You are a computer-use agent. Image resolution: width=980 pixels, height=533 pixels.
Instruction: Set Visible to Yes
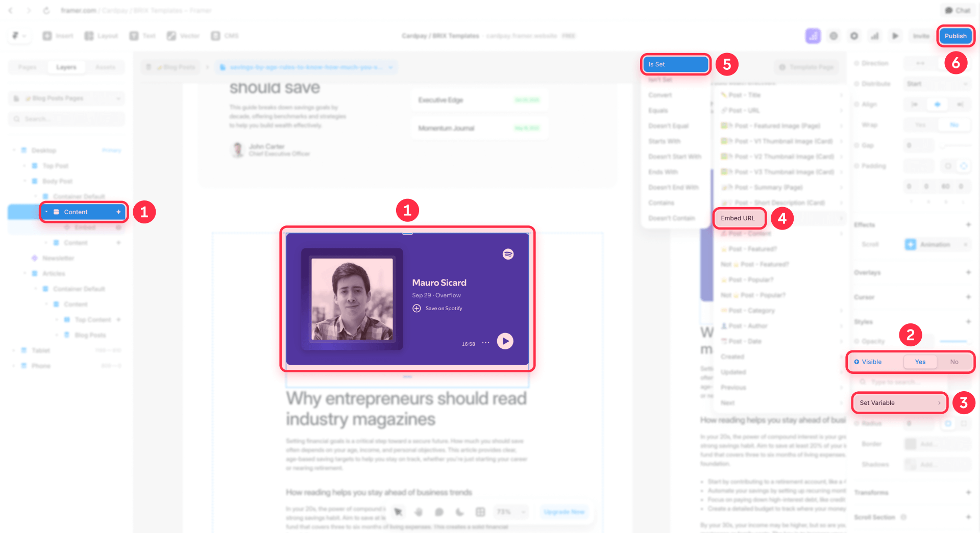[x=920, y=362]
